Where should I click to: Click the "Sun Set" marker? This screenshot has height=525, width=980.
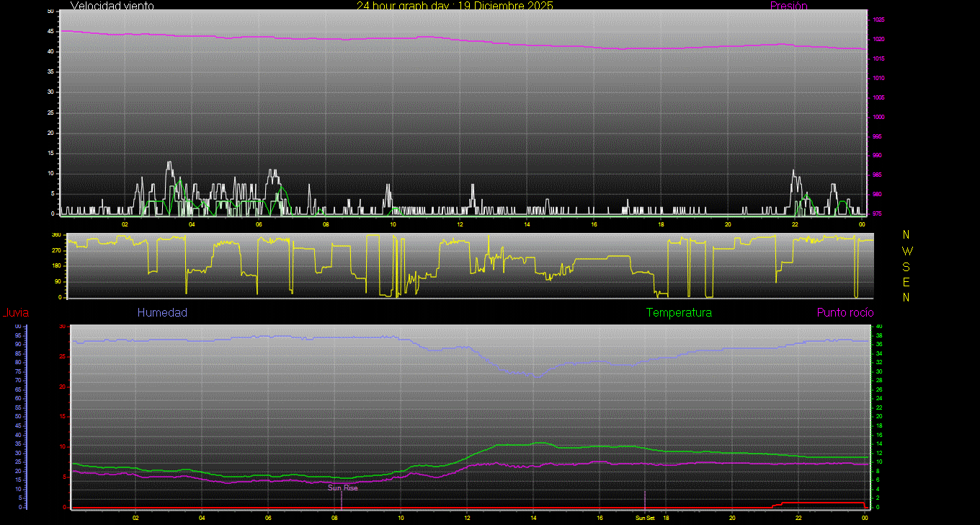645,518
